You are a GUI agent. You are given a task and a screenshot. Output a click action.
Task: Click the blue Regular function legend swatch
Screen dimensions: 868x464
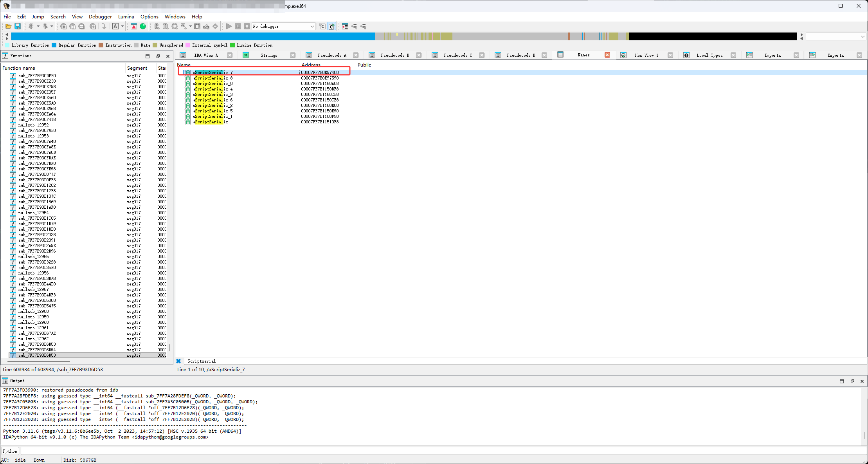54,45
